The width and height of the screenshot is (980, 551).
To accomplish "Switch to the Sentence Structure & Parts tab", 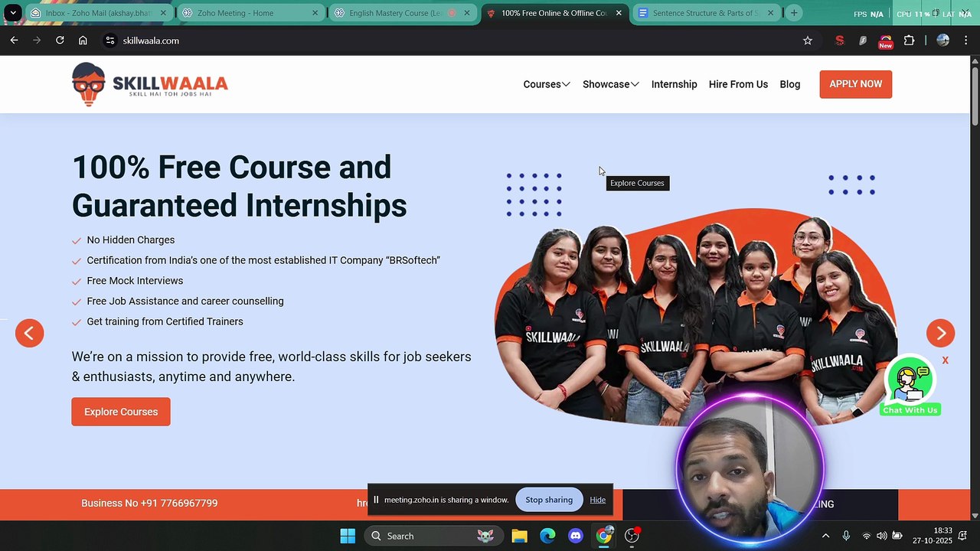I will [705, 13].
